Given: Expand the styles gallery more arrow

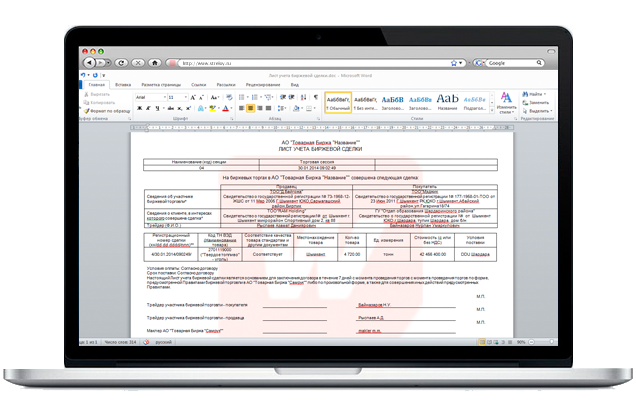Looking at the screenshot, I should coord(492,110).
